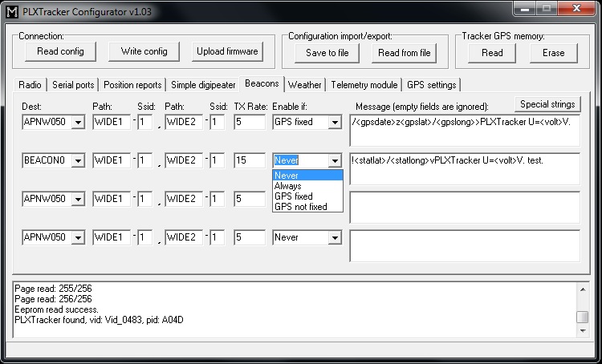Click log line 'Eeprom read success.'

click(x=56, y=309)
